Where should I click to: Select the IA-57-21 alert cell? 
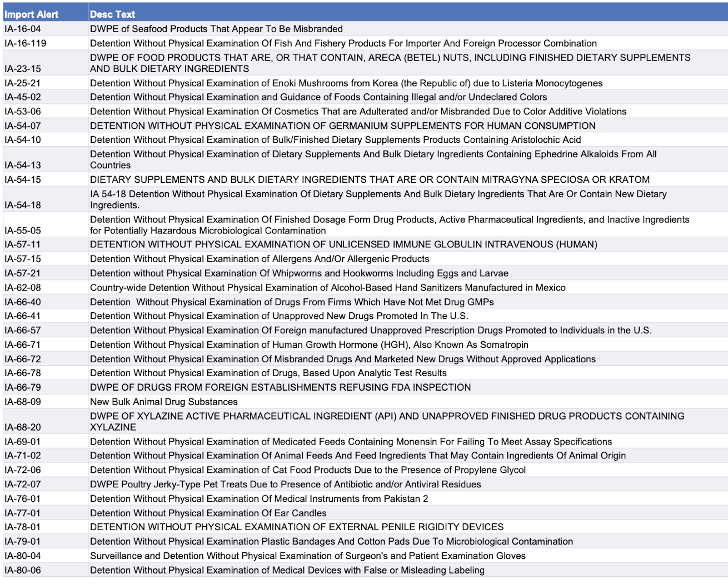click(23, 273)
